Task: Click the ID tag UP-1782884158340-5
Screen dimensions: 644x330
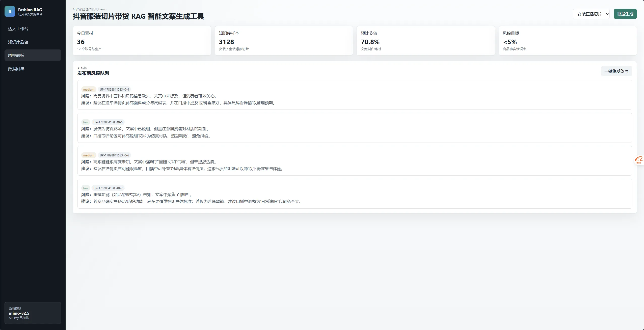Action: 108,122
